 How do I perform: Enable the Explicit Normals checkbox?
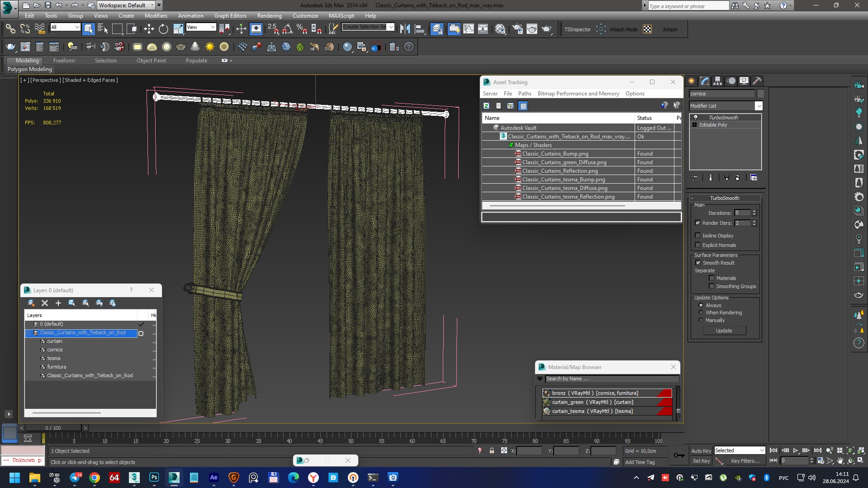697,245
